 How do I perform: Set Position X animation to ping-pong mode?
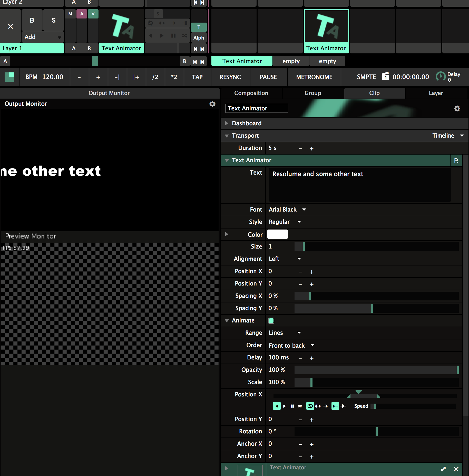(x=318, y=406)
